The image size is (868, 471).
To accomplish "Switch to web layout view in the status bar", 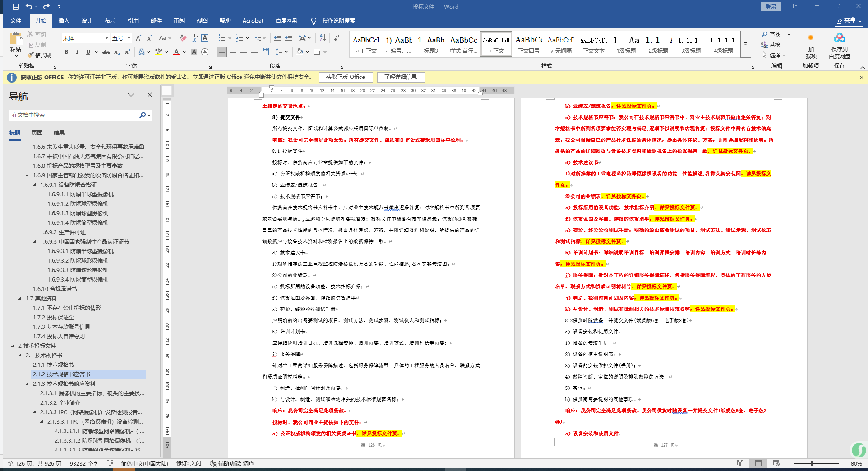I will pyautogui.click(x=776, y=463).
